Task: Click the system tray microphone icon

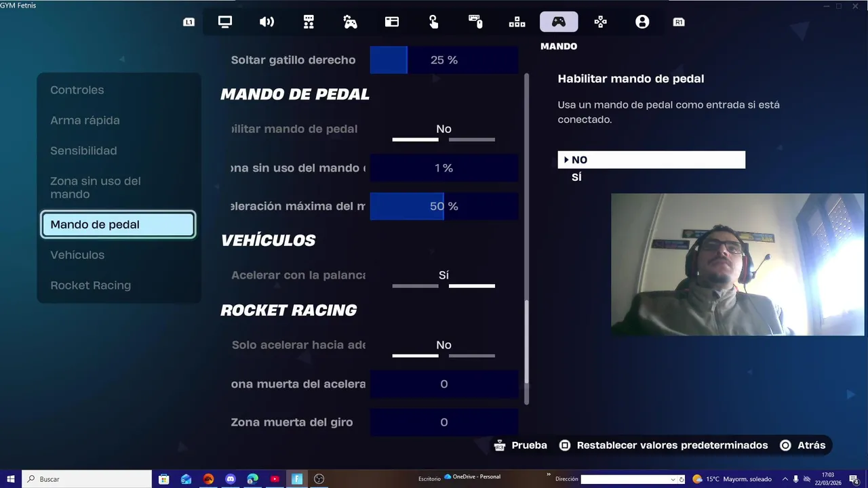Action: (796, 479)
